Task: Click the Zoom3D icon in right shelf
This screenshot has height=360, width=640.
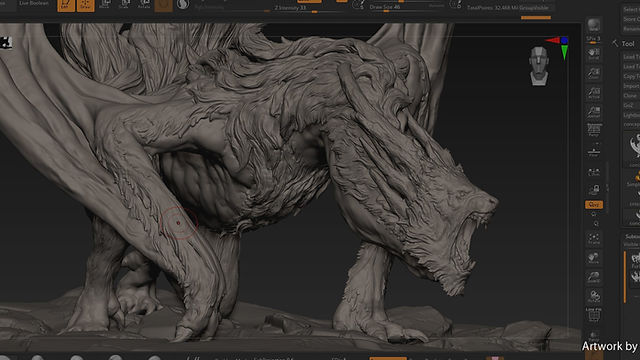Action: [x=593, y=277]
